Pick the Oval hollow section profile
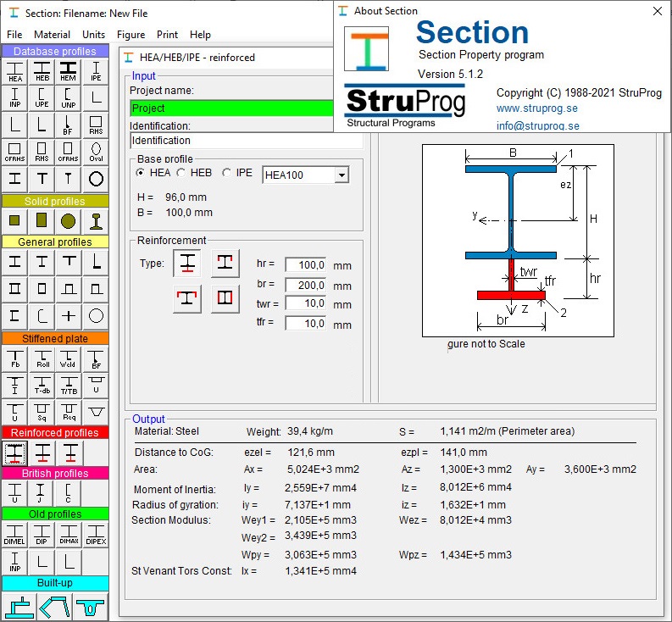672x622 pixels. point(96,153)
